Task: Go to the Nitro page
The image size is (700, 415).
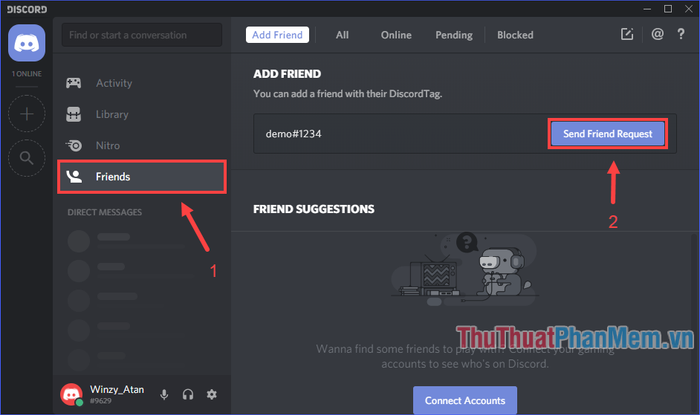Action: 108,145
